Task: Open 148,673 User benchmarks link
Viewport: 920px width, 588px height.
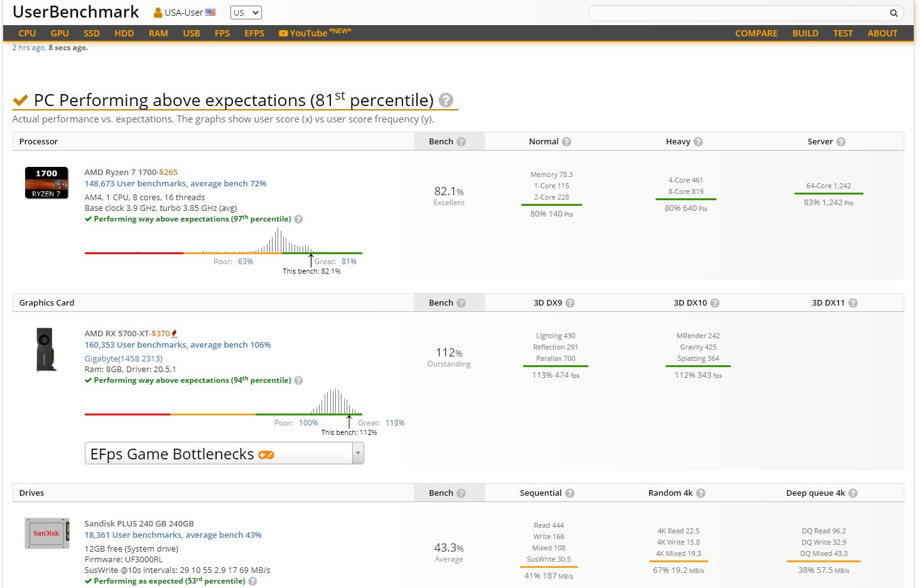Action: tap(175, 183)
